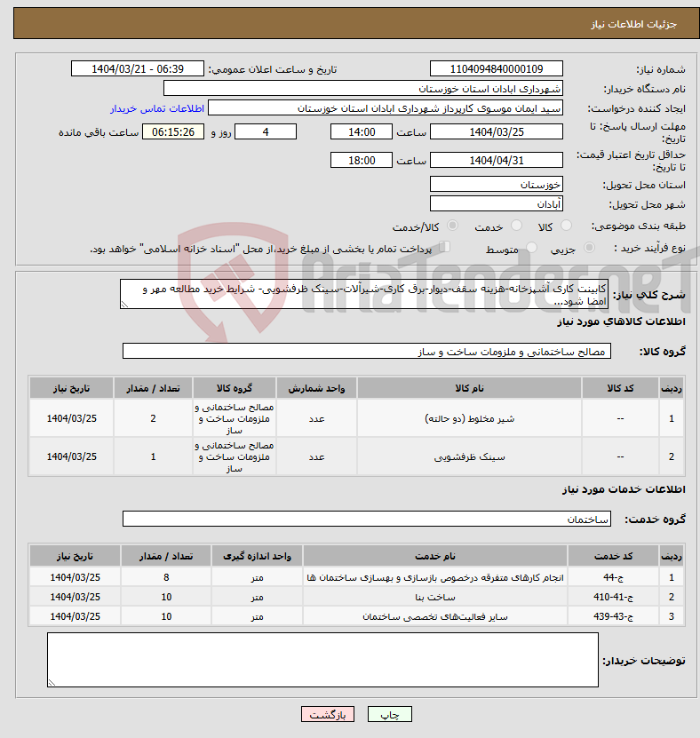
Task: Click quantity 8 in service row ج-44
Action: point(166,577)
